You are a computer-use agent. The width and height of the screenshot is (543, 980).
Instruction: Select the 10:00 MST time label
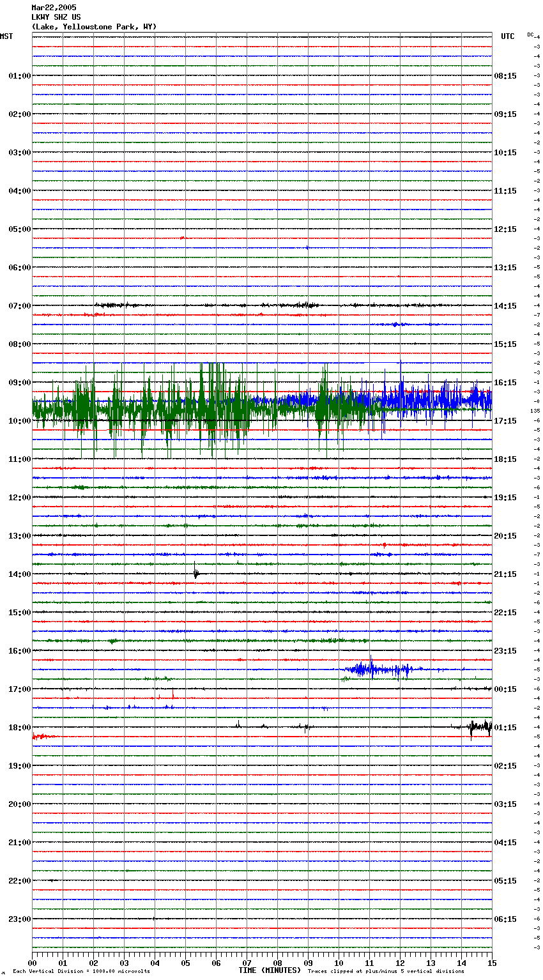pos(20,421)
